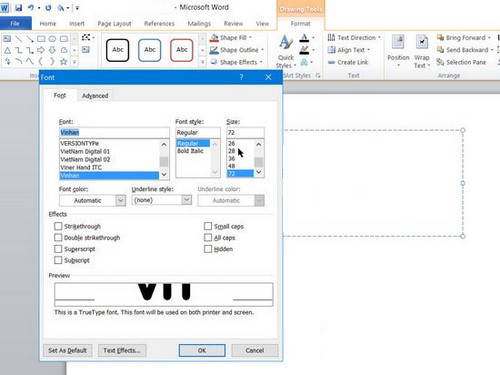Screen dimensions: 500x375
Task: Open Align Text menu
Action: (349, 50)
